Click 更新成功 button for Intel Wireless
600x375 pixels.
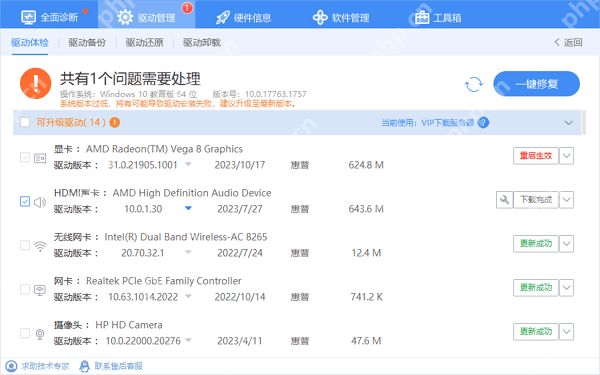[536, 244]
